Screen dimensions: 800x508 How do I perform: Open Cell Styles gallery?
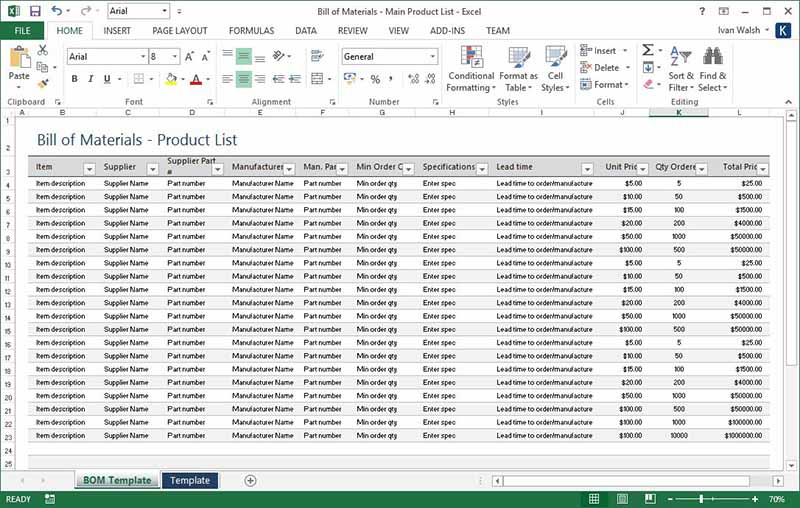tap(555, 69)
